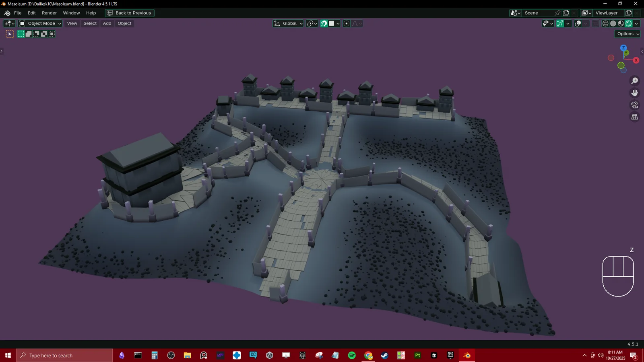This screenshot has height=362, width=644.
Task: Switch viewport to Wireframe shading
Action: [605, 23]
